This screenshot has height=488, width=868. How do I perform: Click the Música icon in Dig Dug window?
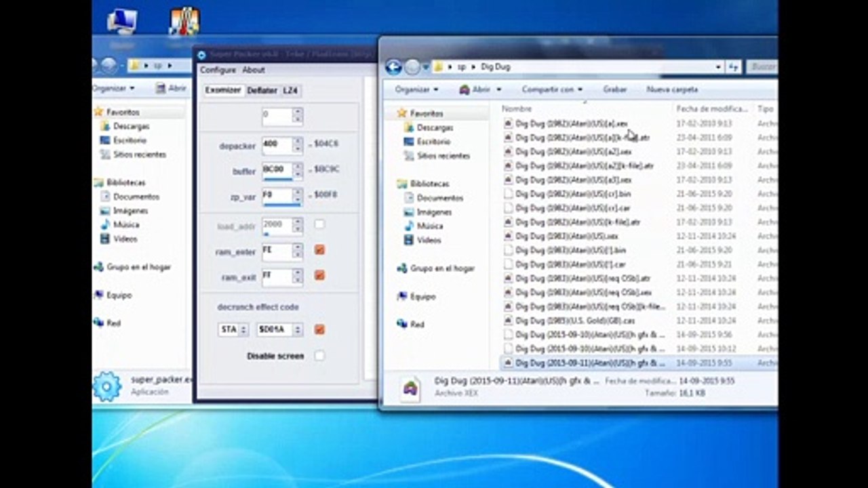tap(408, 226)
